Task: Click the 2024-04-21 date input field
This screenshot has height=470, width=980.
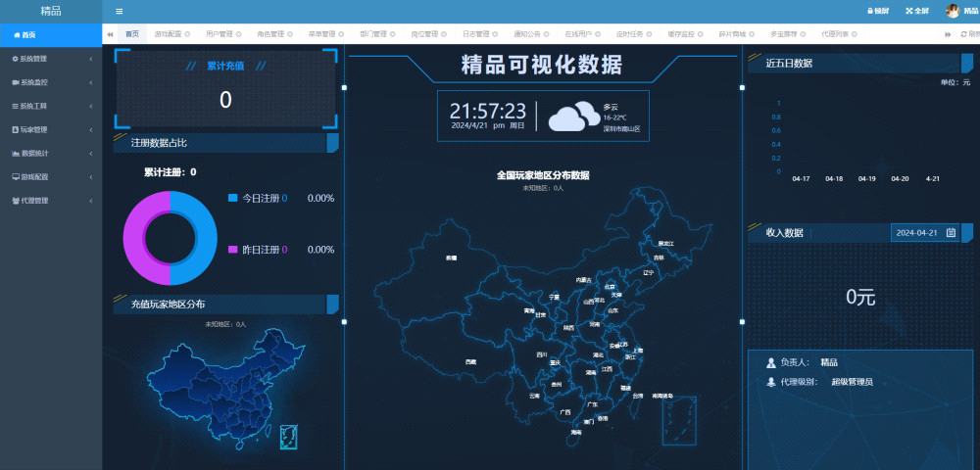Action: [917, 233]
